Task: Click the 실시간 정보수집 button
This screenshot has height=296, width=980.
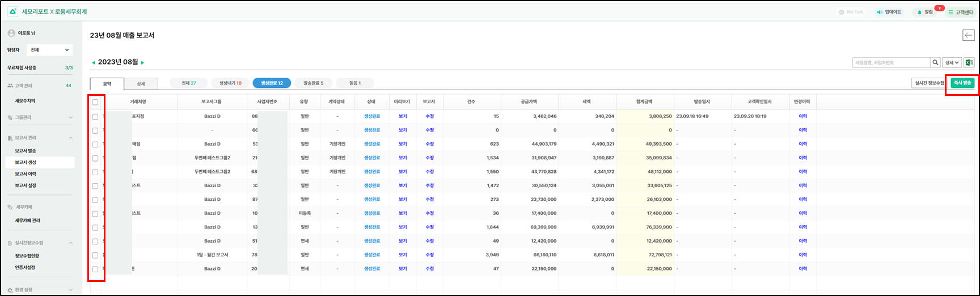Action: (930, 83)
